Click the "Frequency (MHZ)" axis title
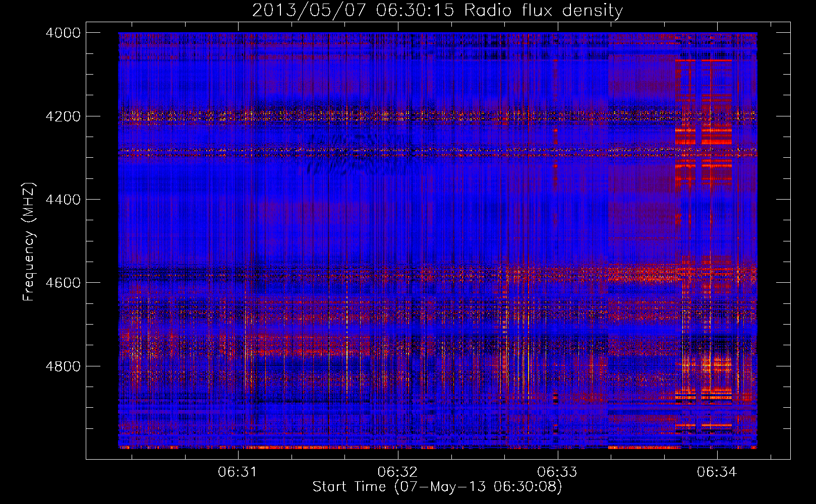This screenshot has height=504, width=816. [x=29, y=242]
